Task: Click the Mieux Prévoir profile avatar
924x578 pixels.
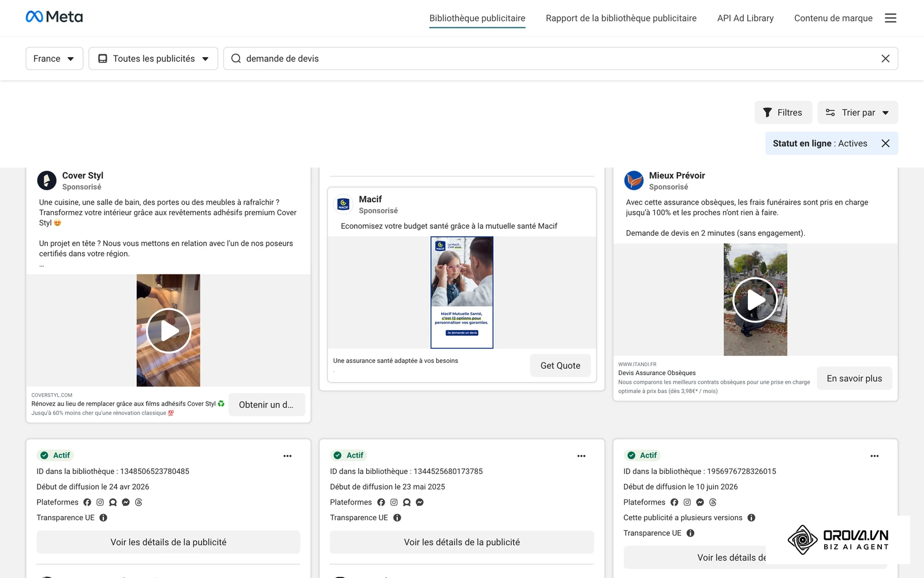Action: [x=634, y=180]
